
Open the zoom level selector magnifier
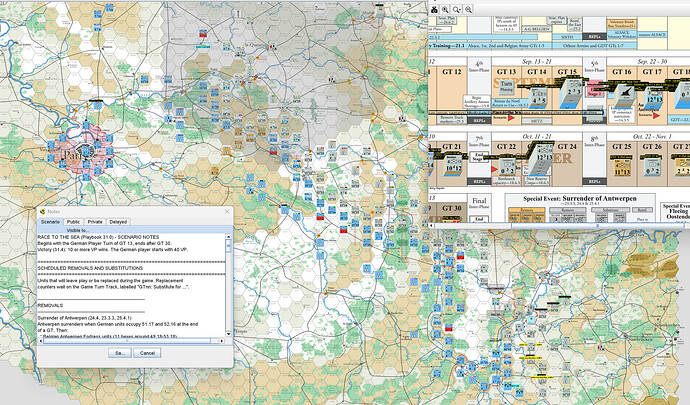tap(457, 9)
